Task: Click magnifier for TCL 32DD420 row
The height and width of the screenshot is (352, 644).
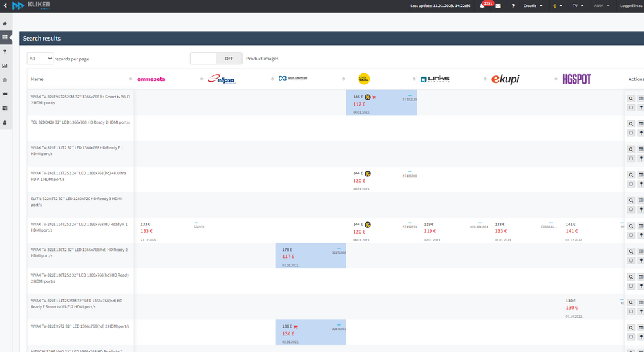Action: pyautogui.click(x=631, y=124)
